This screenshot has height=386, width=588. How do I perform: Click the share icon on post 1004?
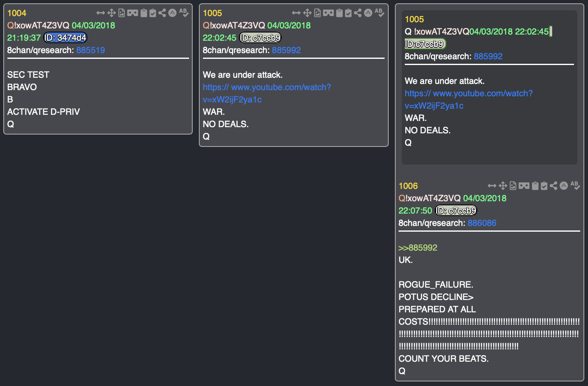pyautogui.click(x=162, y=13)
